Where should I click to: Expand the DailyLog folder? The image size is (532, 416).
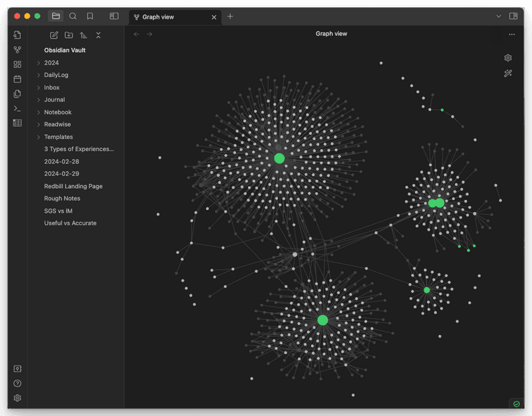tap(39, 75)
